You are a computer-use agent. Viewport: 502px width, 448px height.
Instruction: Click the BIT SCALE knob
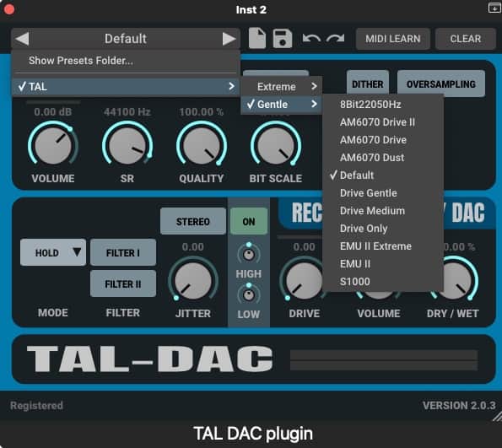[x=276, y=145]
